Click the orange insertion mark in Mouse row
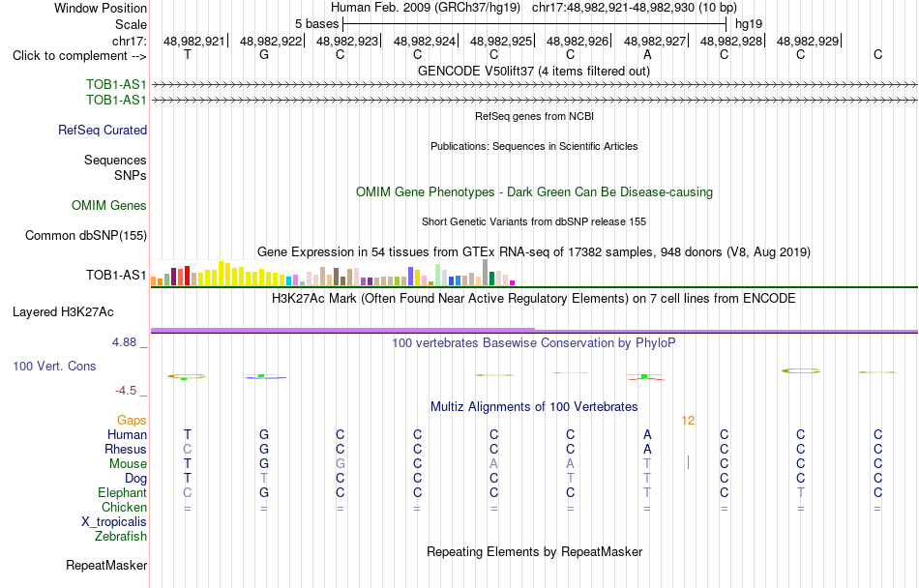The image size is (919, 588). (688, 462)
